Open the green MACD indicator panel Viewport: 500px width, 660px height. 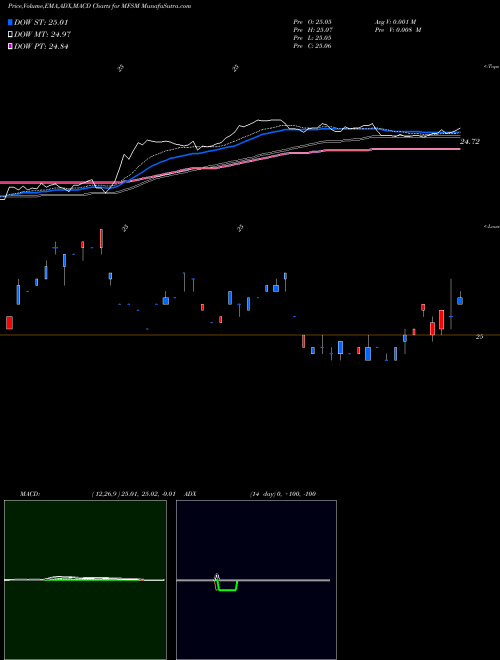(x=85, y=580)
